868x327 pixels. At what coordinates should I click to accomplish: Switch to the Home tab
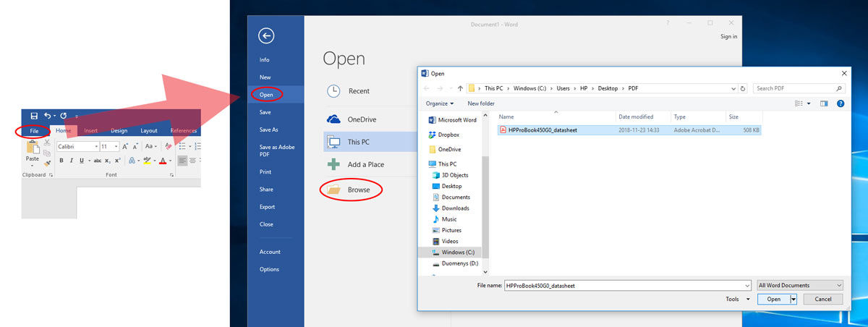coord(64,131)
